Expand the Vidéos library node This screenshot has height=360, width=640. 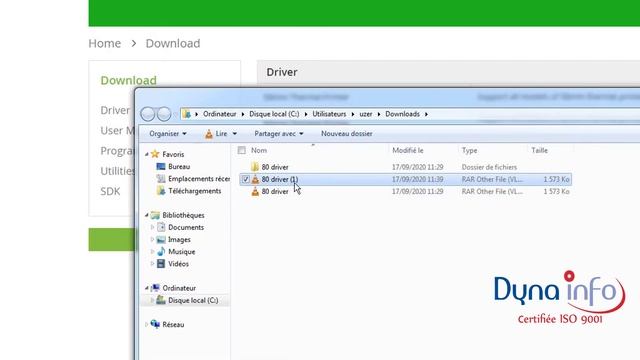click(152, 264)
